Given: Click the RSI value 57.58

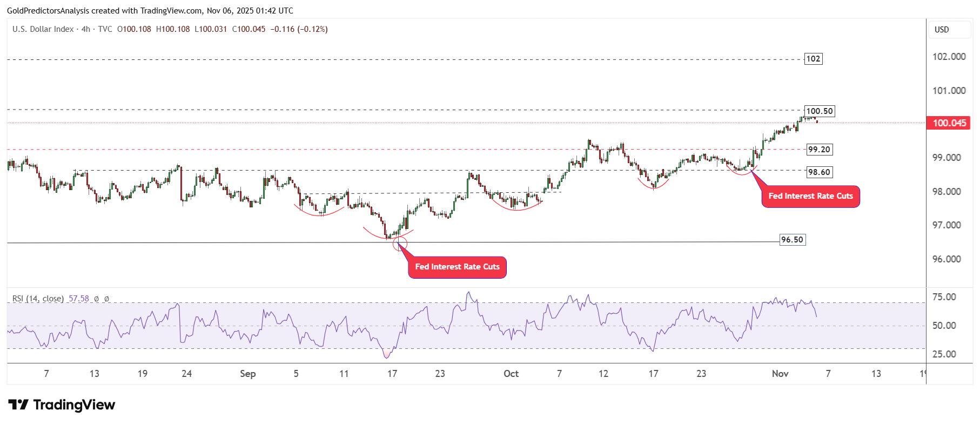Looking at the screenshot, I should pos(79,299).
